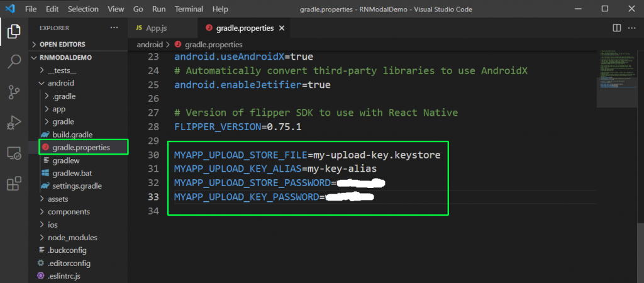
Task: Click gradle.properties tab file icon
Action: pos(209,28)
